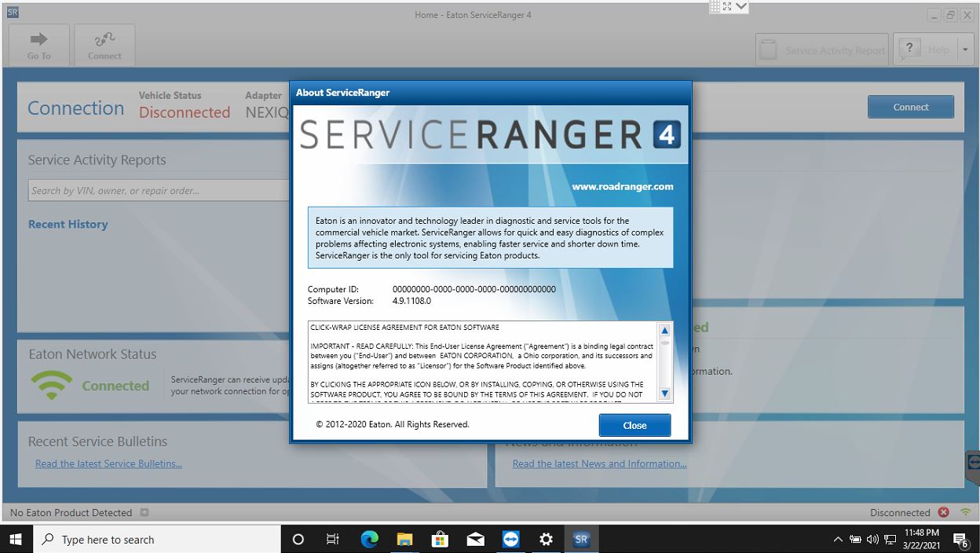Click the VIN search input field
Image resolution: width=980 pixels, height=553 pixels.
159,190
